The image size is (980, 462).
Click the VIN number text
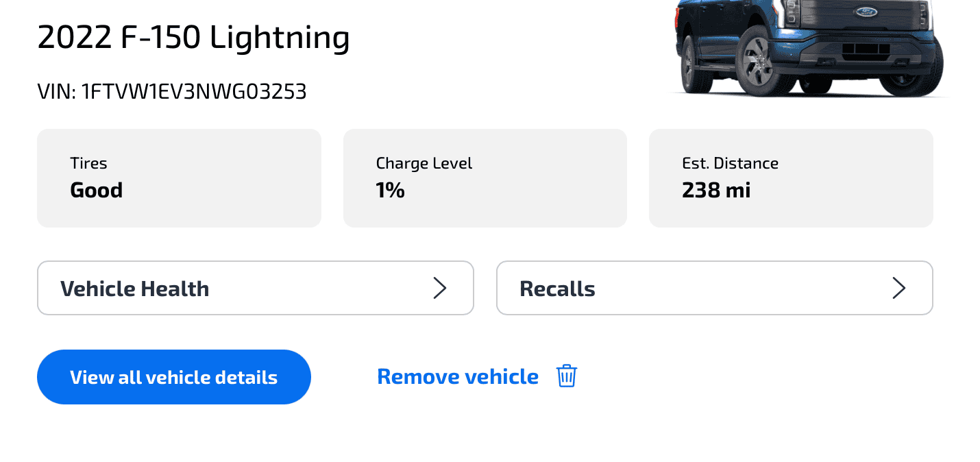pos(171,91)
